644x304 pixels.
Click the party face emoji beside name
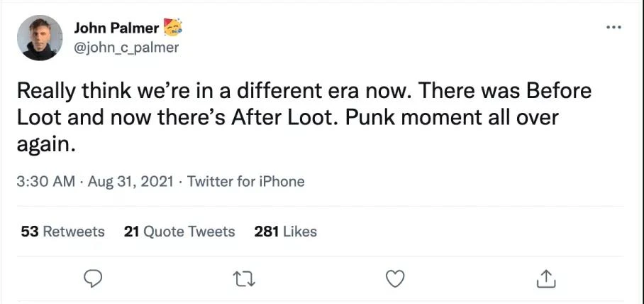(172, 27)
